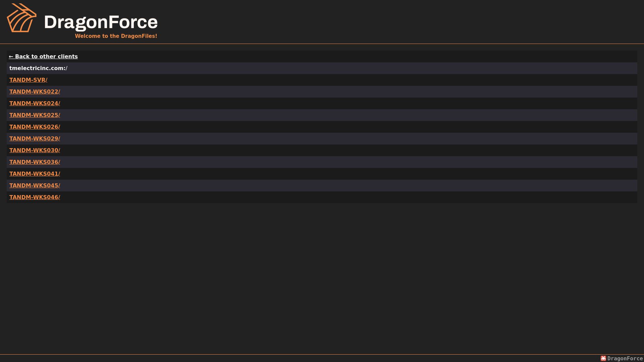Open the TANDM-WKS036/ listing
This screenshot has width=644, height=362.
(x=35, y=162)
